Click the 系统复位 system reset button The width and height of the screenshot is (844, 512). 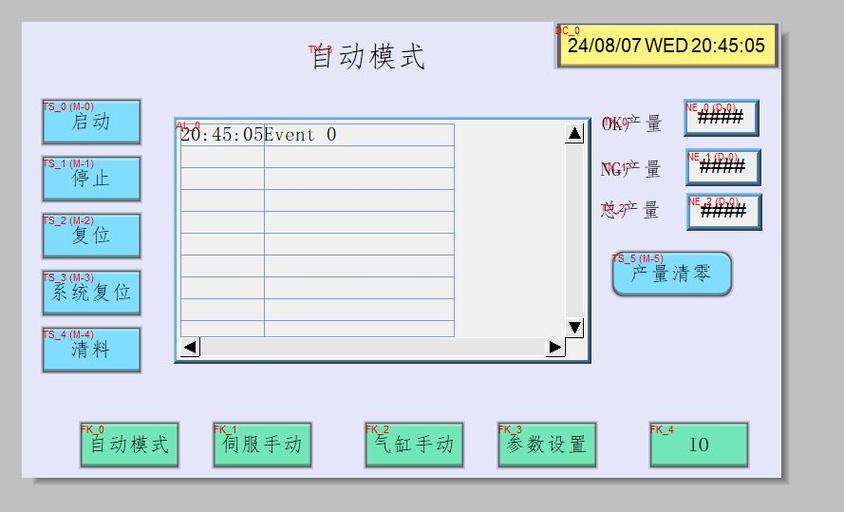(92, 293)
